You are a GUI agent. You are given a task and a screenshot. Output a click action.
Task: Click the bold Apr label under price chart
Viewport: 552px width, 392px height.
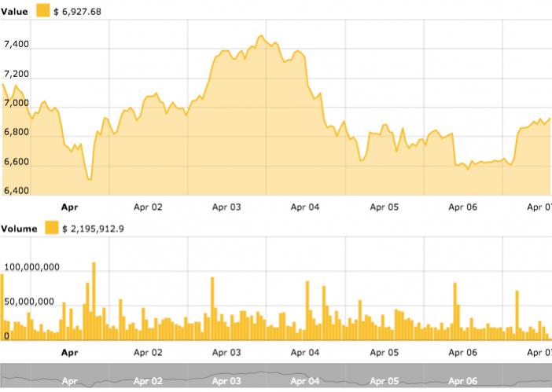[x=70, y=207]
